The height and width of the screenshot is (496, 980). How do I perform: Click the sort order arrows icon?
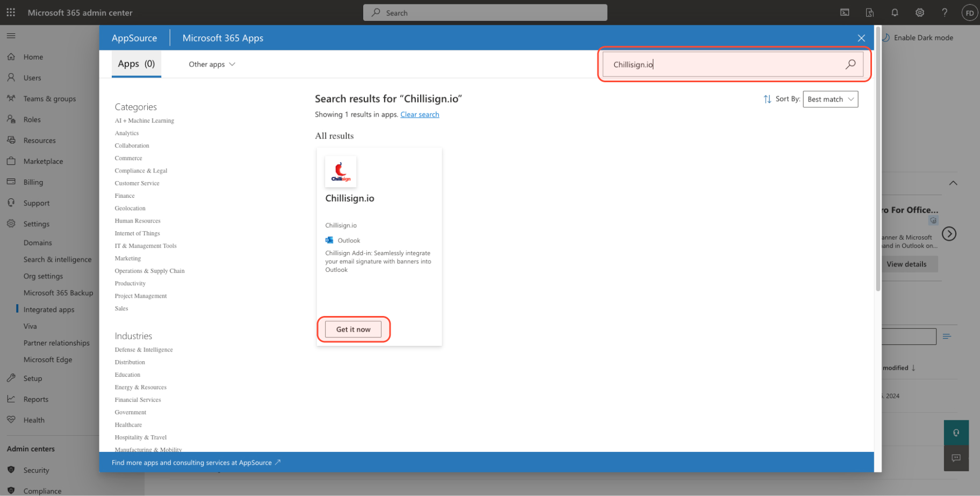coord(767,99)
